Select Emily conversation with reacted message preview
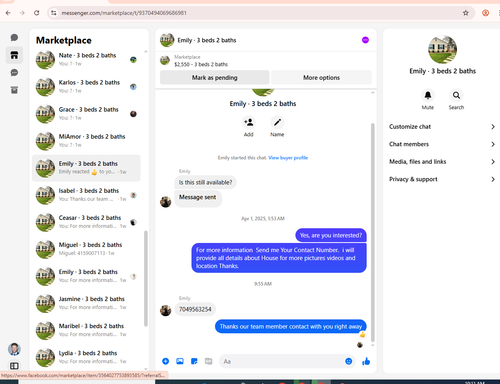Image resolution: width=500 pixels, height=384 pixels. (87, 168)
